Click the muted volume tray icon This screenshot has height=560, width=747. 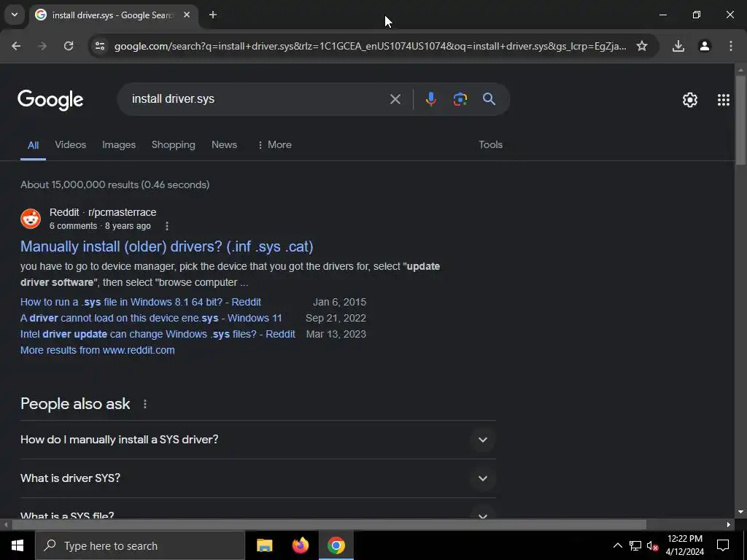[x=652, y=545]
